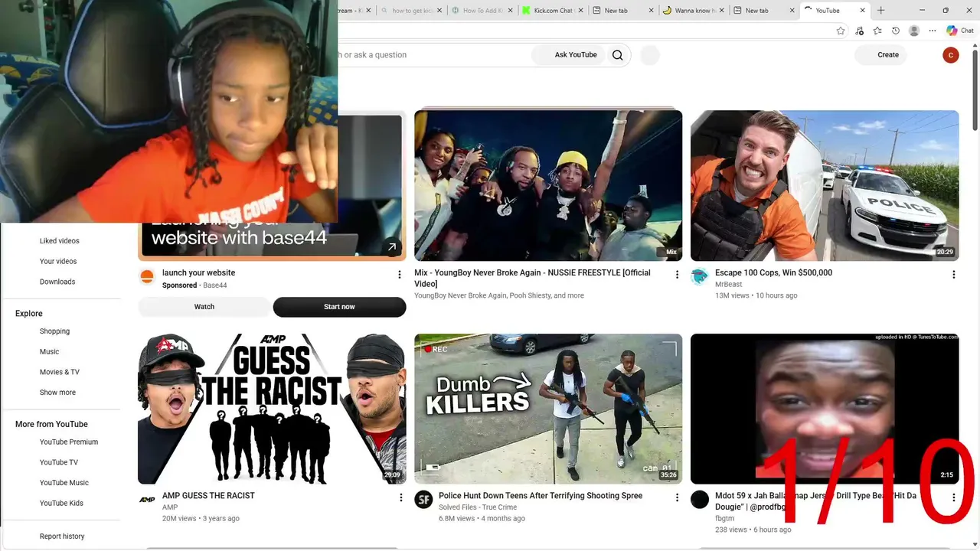Close the "Wanna know h" tab

[x=723, y=11]
